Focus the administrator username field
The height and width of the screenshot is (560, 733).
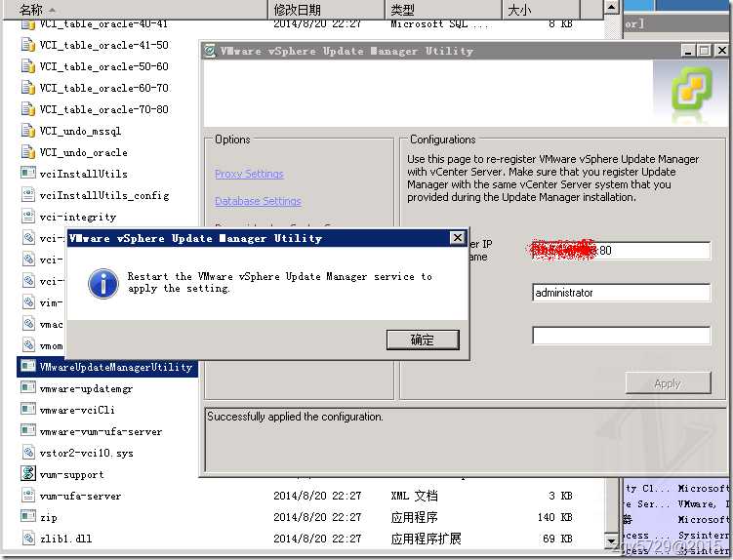[622, 293]
